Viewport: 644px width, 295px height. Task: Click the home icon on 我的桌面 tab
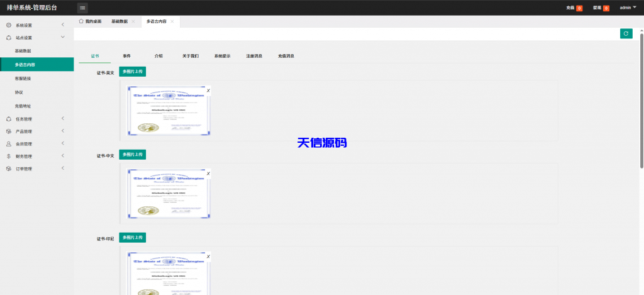coord(81,21)
